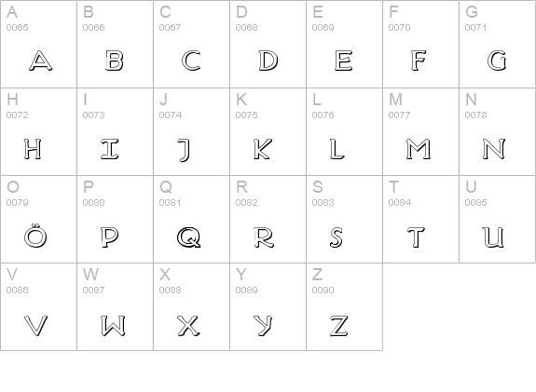
Task: Click the code label 0075
Action: pyautogui.click(x=246, y=115)
